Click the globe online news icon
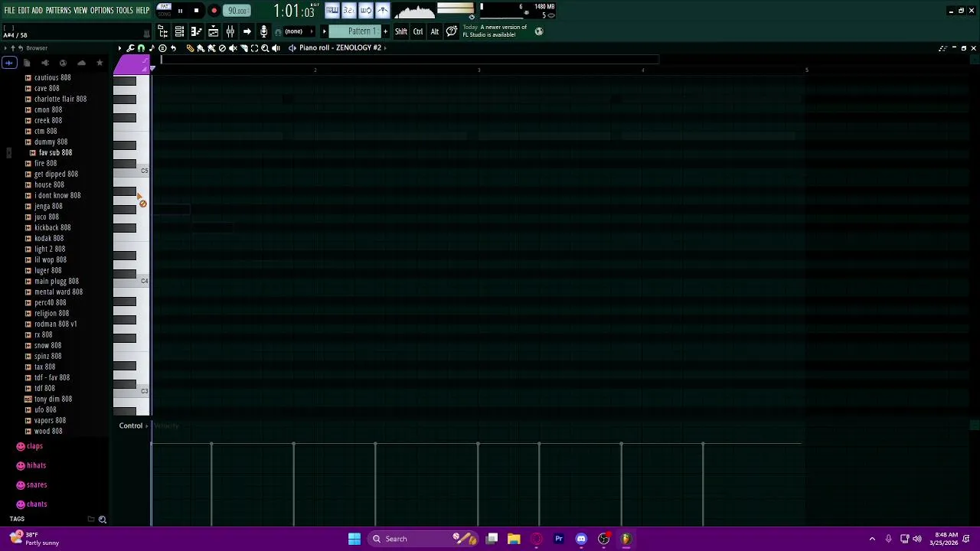The height and width of the screenshot is (551, 980). point(539,31)
